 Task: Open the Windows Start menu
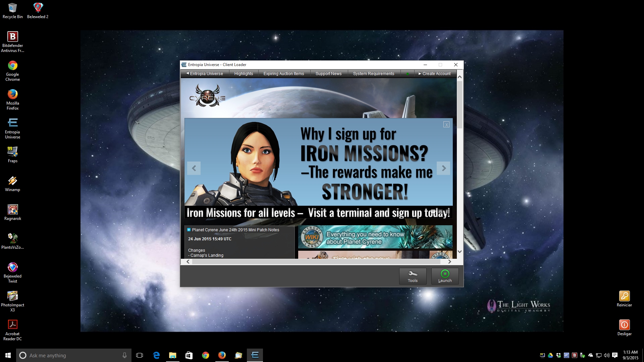(8, 355)
